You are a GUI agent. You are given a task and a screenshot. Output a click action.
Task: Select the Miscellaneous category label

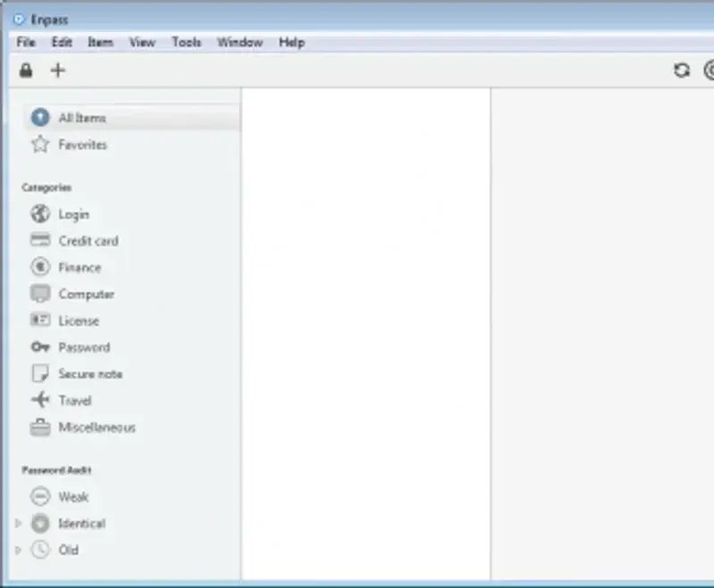(x=97, y=427)
